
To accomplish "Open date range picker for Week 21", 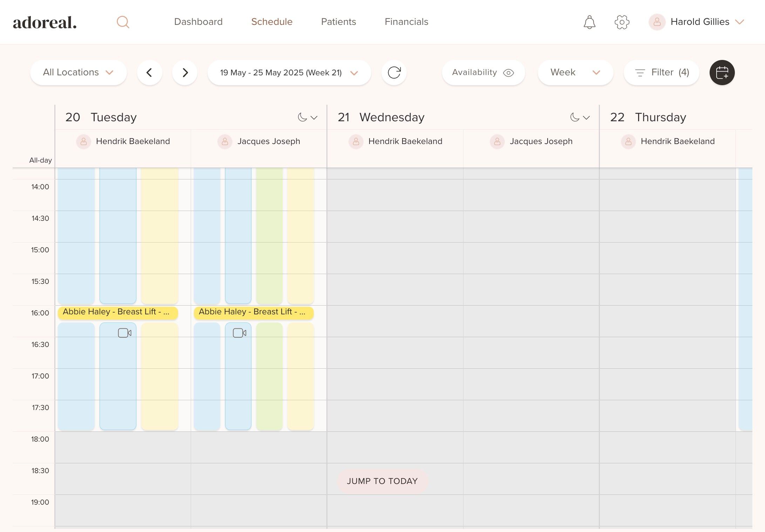I will click(289, 73).
